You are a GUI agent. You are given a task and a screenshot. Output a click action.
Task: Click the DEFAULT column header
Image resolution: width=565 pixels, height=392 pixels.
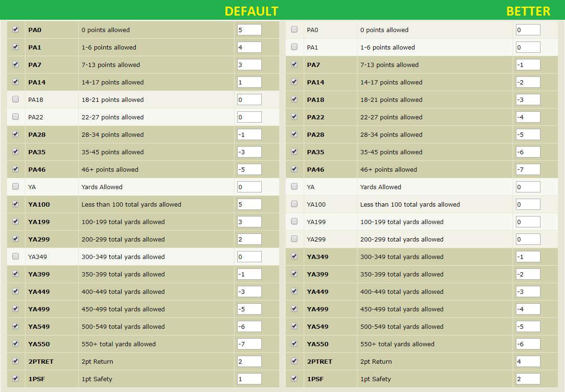pyautogui.click(x=251, y=11)
